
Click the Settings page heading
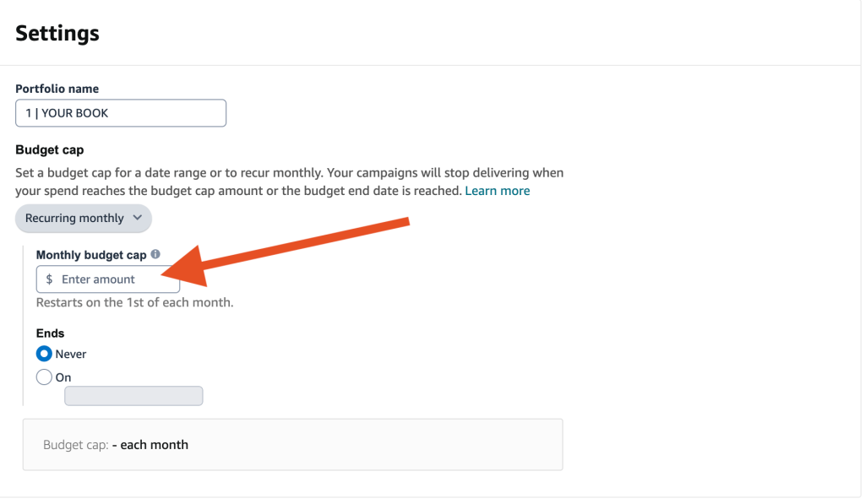pos(57,33)
